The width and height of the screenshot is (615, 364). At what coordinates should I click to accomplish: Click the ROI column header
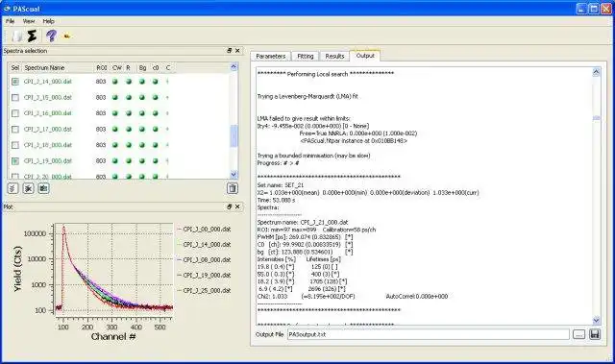[x=102, y=68]
